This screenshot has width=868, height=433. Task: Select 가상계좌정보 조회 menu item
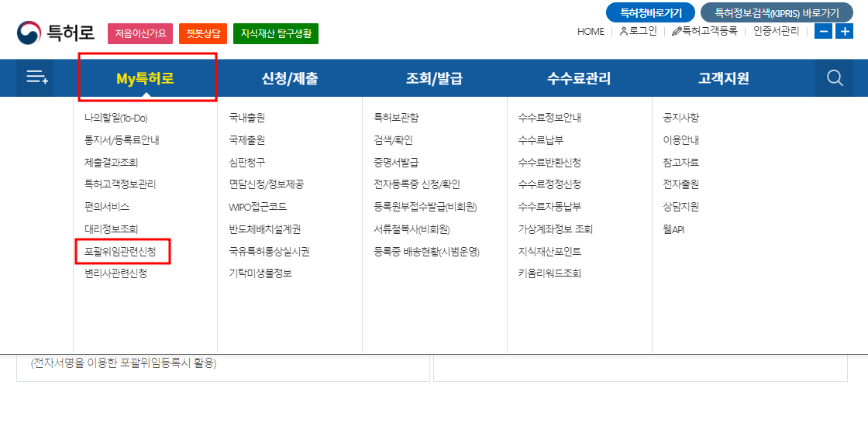(x=556, y=229)
